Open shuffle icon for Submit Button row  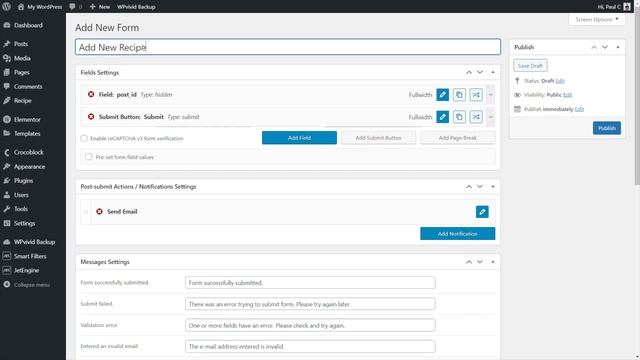click(x=476, y=117)
